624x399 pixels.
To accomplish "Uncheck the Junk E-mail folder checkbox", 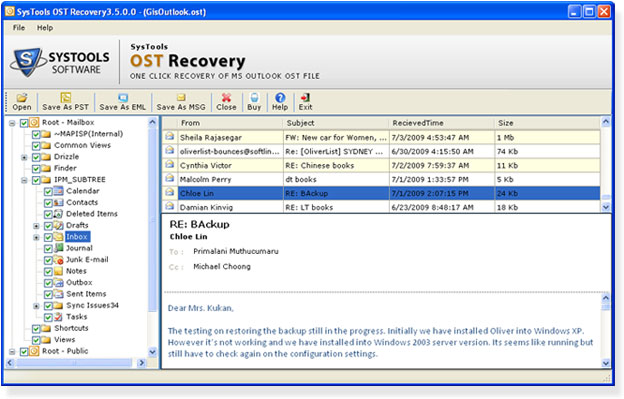I will click(48, 260).
